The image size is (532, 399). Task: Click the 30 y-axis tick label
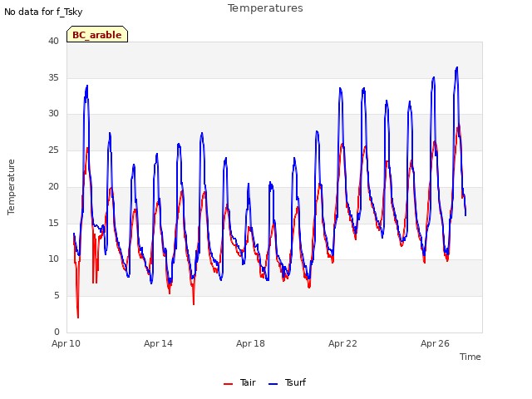tap(53, 114)
